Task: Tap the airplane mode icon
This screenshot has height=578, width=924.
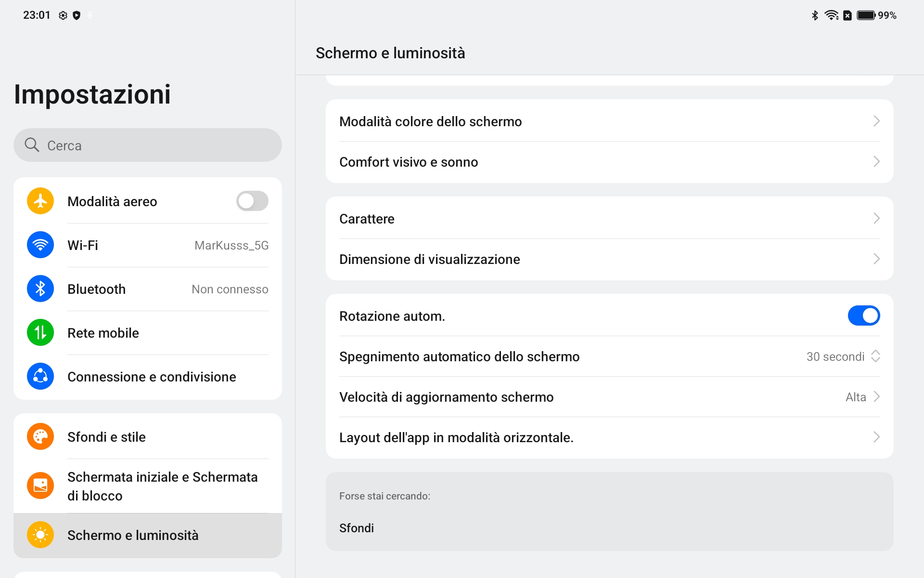Action: click(40, 201)
